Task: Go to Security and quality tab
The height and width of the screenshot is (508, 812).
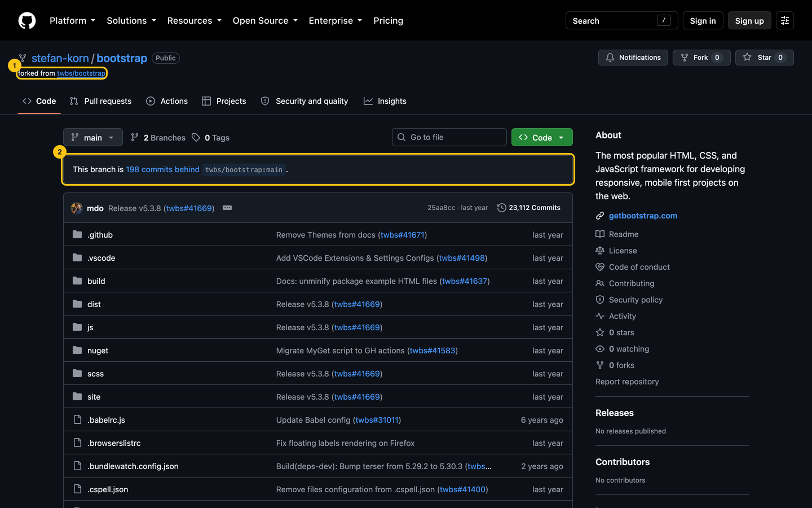Action: [x=304, y=101]
